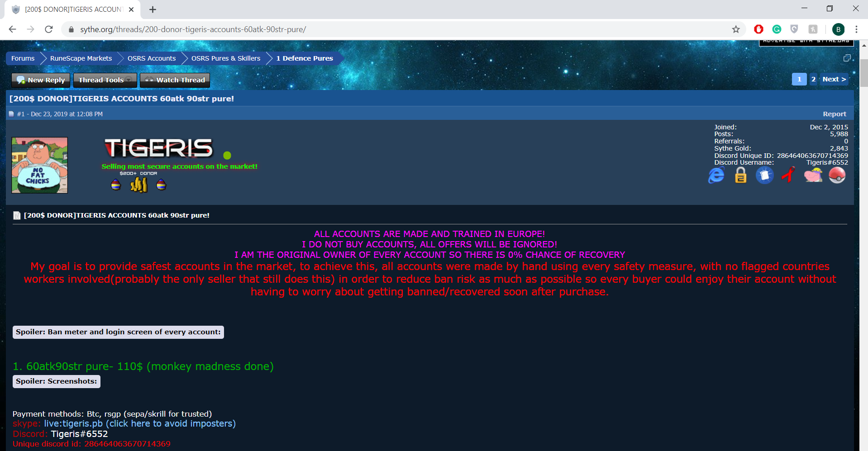Viewport: 868px width, 451px height.
Task: Click the pink hippo badge icon
Action: [x=813, y=175]
